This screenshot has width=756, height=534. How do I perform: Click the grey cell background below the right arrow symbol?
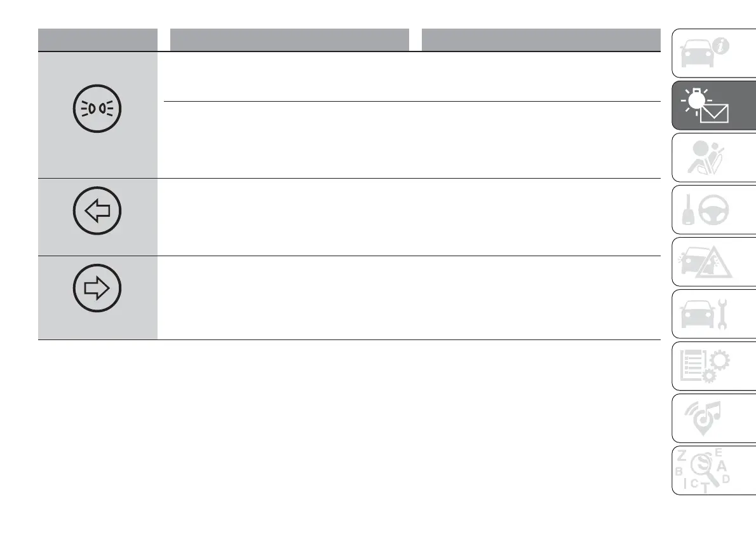point(98,324)
